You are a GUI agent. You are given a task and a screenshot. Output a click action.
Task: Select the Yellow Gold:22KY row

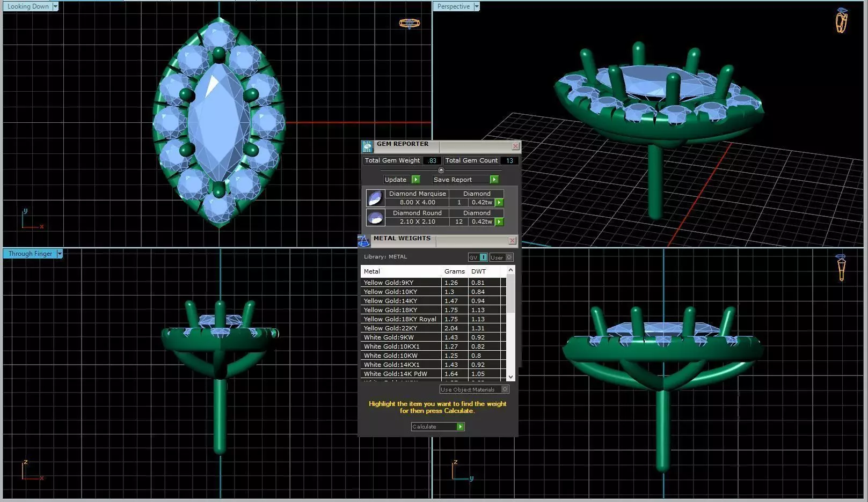pos(433,328)
